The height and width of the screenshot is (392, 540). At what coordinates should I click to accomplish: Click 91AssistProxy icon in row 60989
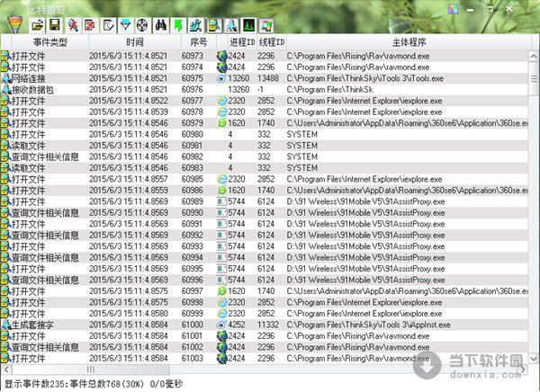[221, 201]
